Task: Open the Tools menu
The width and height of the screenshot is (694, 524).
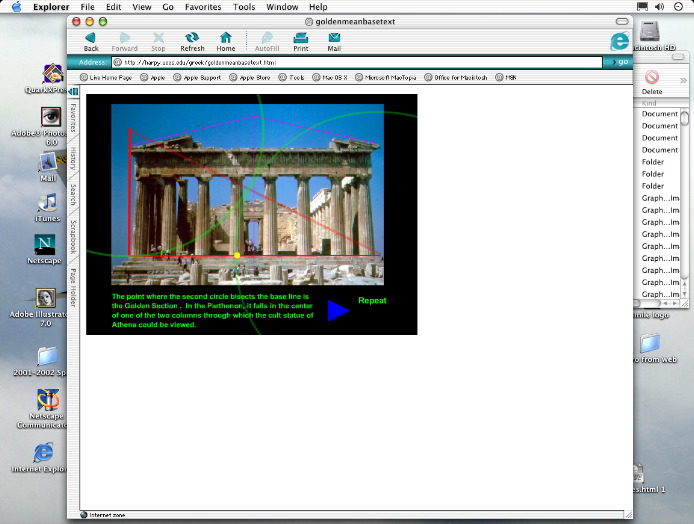Action: [x=244, y=7]
